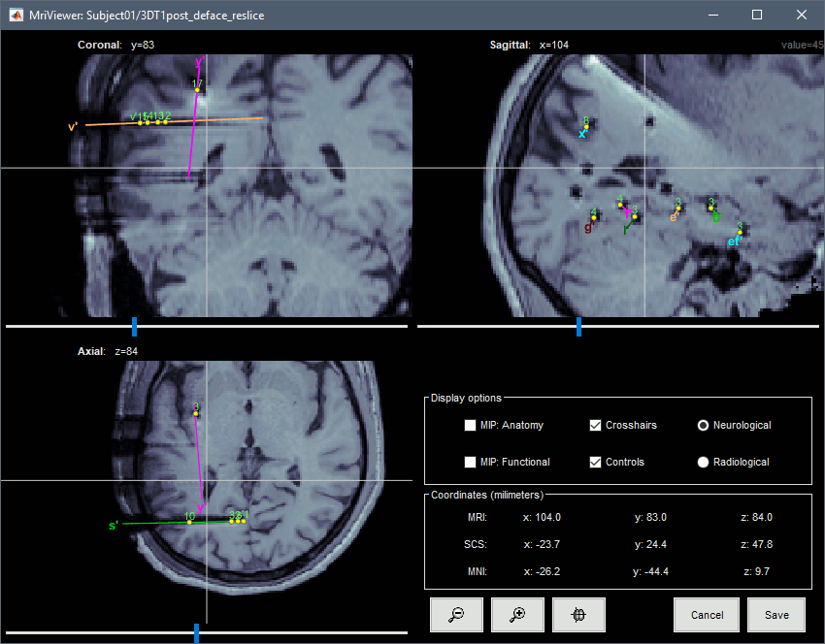
Task: Maximize the MriViewer window
Action: click(x=756, y=16)
